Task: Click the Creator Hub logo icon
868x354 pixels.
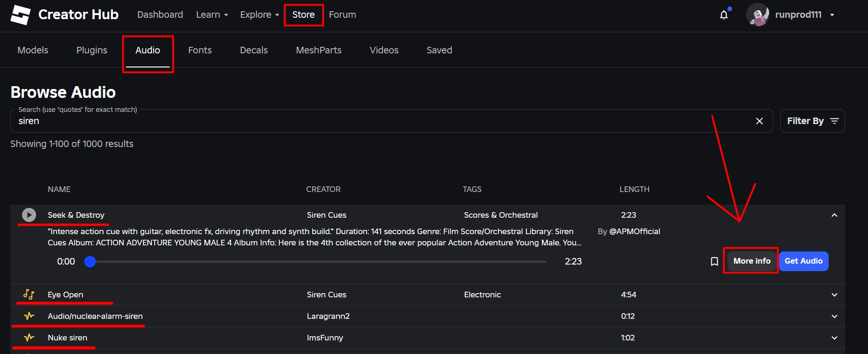Action: click(20, 15)
